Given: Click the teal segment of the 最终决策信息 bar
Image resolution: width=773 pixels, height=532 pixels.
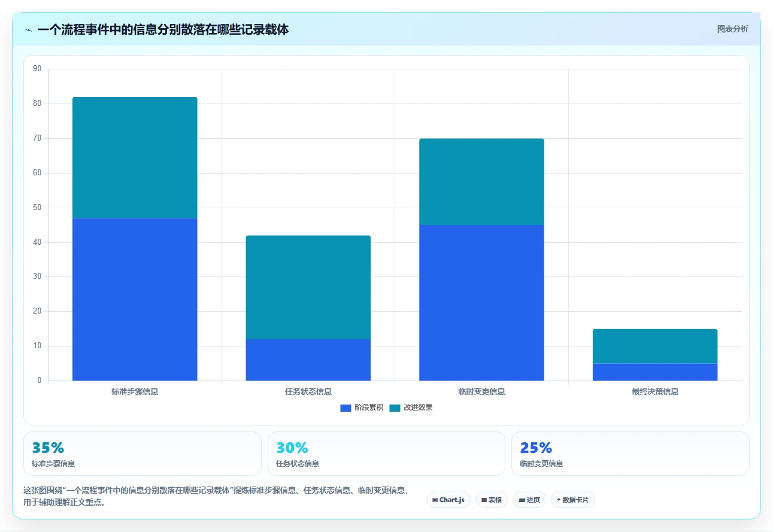Looking at the screenshot, I should click(655, 346).
